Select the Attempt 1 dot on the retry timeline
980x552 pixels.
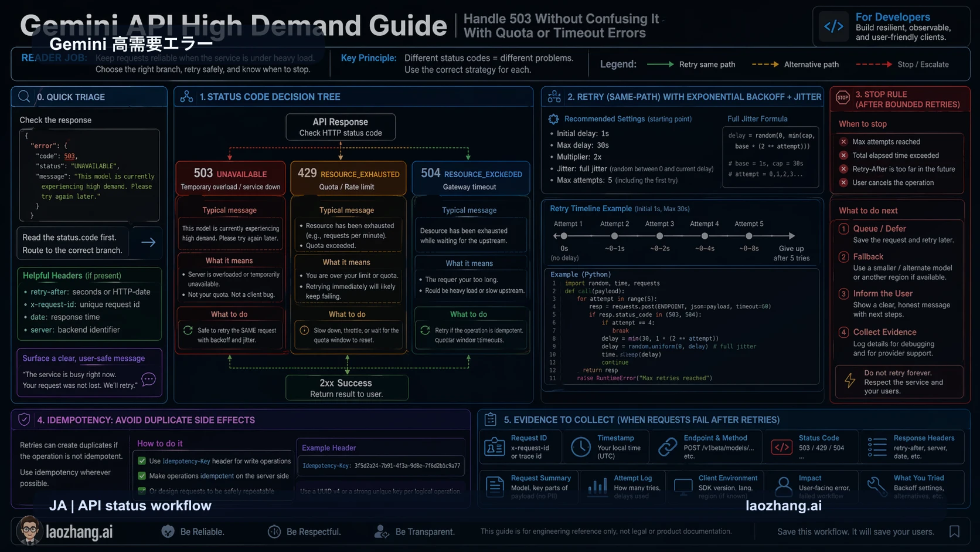click(x=564, y=236)
